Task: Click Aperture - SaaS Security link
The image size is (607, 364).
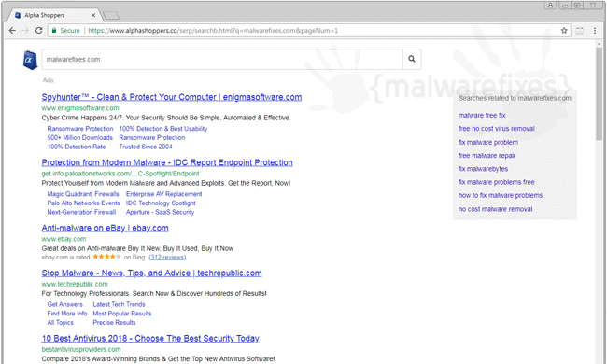Action: 160,212
